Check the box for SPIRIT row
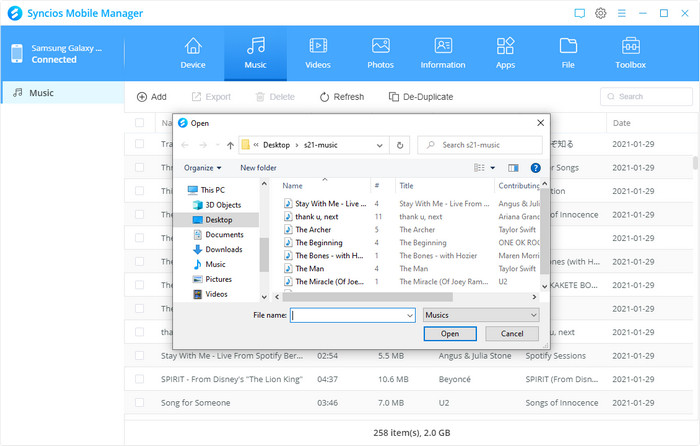The width and height of the screenshot is (700, 446). pos(139,379)
